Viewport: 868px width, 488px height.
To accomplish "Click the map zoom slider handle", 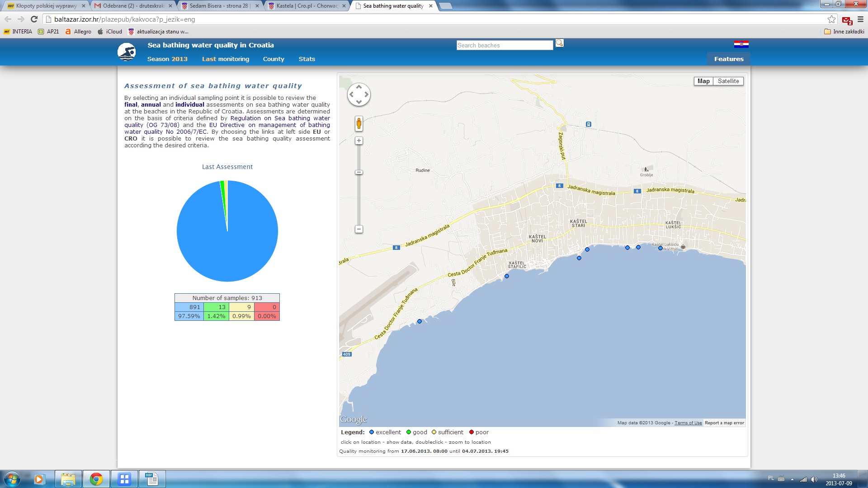I will pyautogui.click(x=359, y=172).
